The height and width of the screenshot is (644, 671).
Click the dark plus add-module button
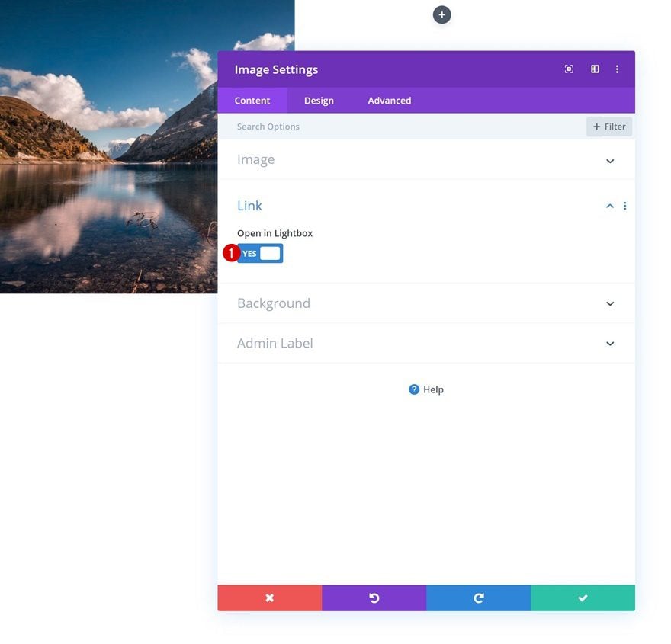(441, 15)
